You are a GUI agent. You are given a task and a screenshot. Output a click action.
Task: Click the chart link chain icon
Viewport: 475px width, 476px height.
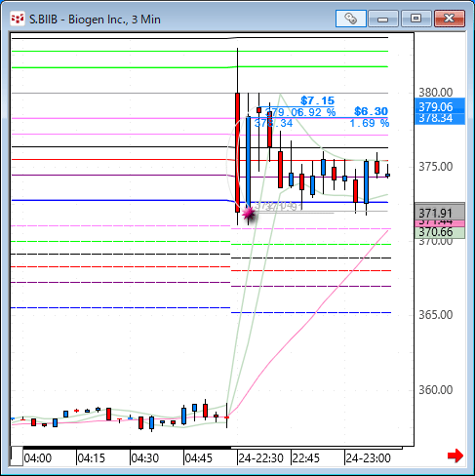[x=351, y=19]
